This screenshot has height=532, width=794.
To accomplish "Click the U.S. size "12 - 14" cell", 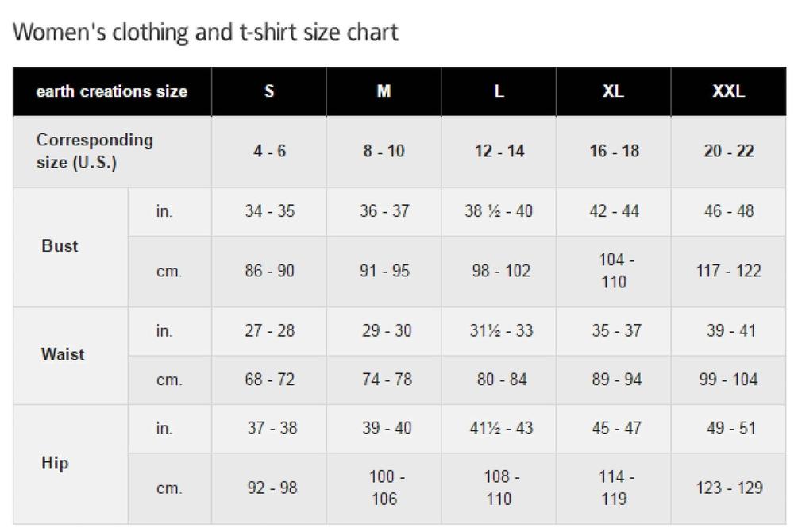I will (499, 151).
